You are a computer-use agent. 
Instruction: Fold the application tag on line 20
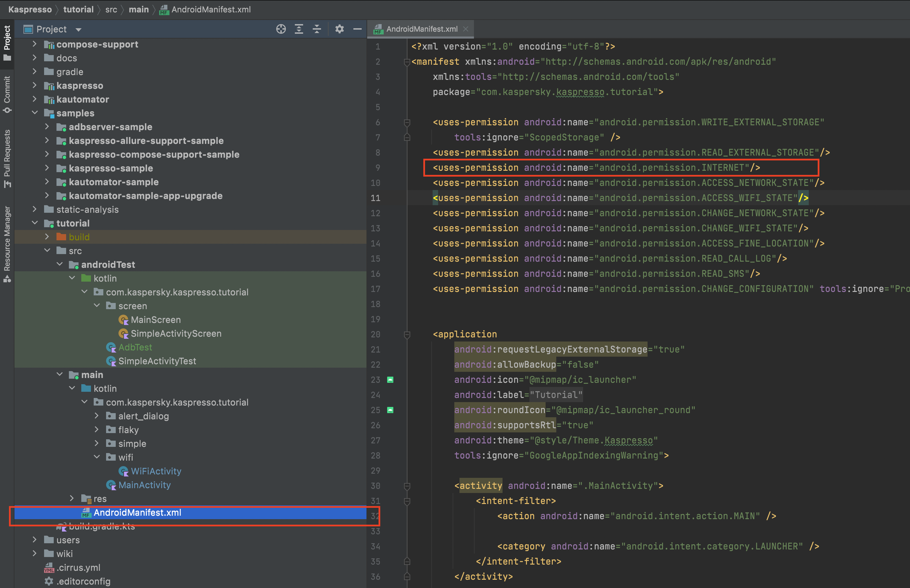click(x=407, y=335)
